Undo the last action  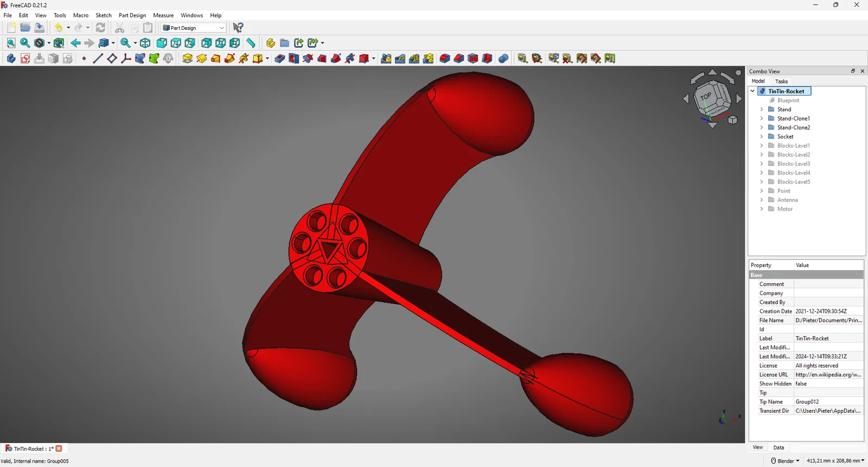(x=59, y=28)
